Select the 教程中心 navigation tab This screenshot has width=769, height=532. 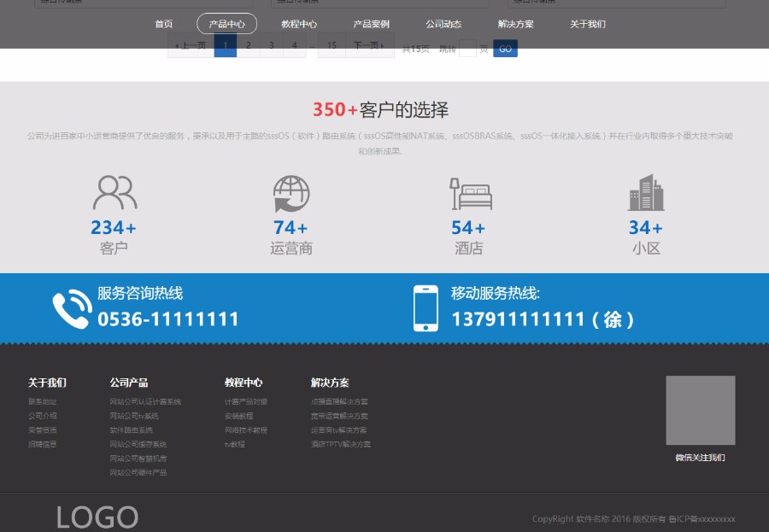[x=298, y=24]
